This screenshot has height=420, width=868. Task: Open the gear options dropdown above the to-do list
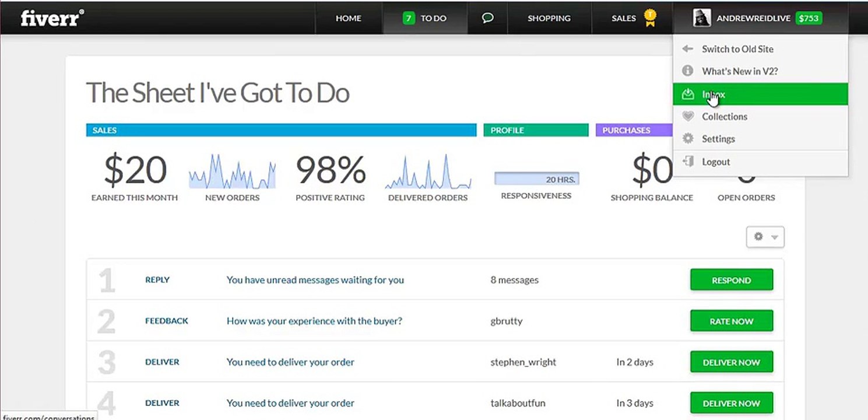pos(765,237)
